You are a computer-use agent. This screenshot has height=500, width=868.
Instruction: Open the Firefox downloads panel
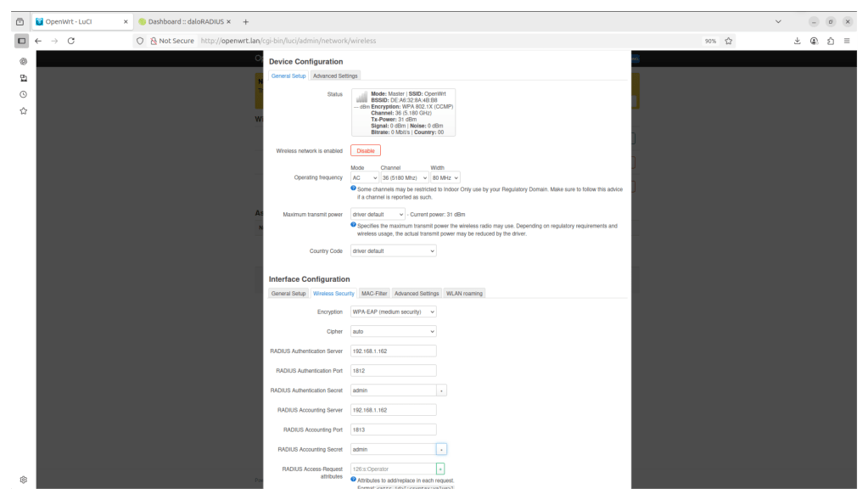(797, 41)
